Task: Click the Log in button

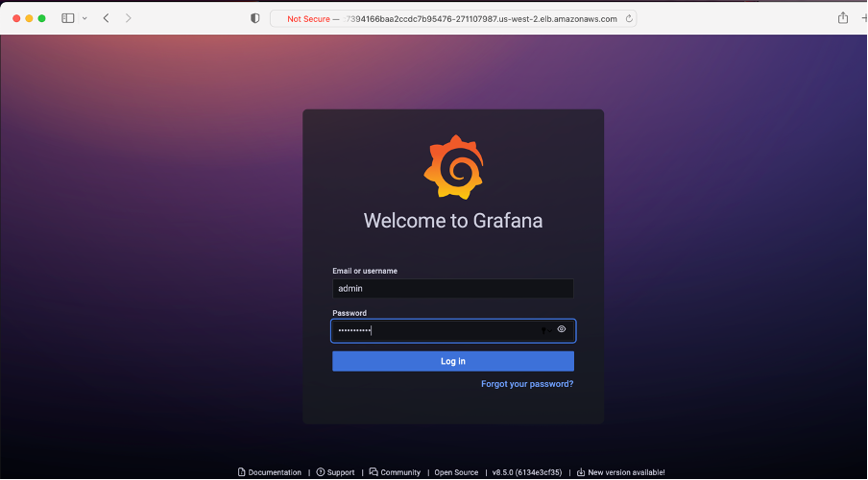Action: click(x=453, y=361)
